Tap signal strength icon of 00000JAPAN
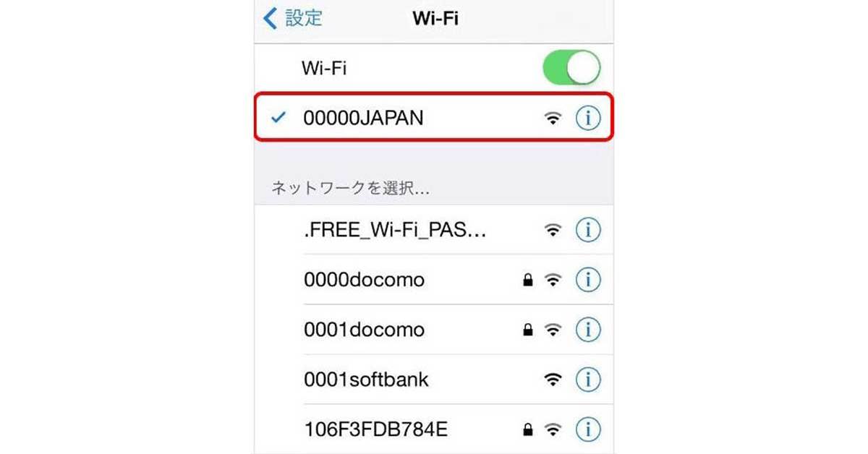This screenshot has height=454, width=868. click(553, 119)
